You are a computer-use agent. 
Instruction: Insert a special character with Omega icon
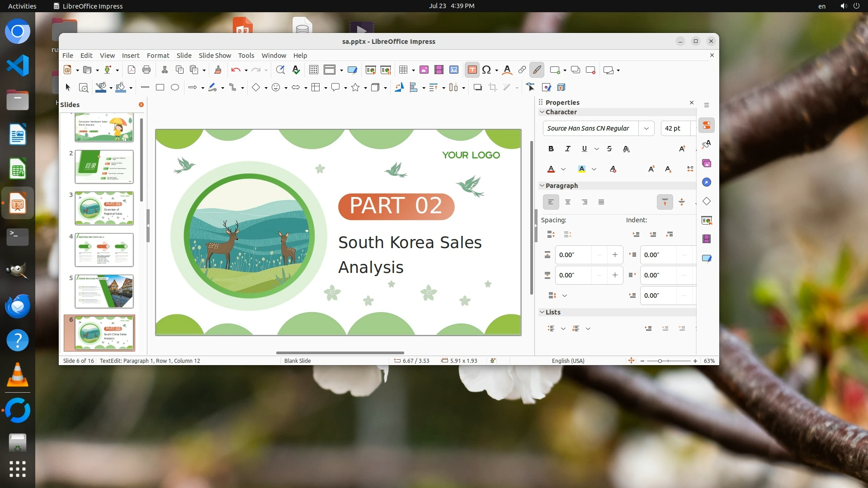[x=486, y=70]
